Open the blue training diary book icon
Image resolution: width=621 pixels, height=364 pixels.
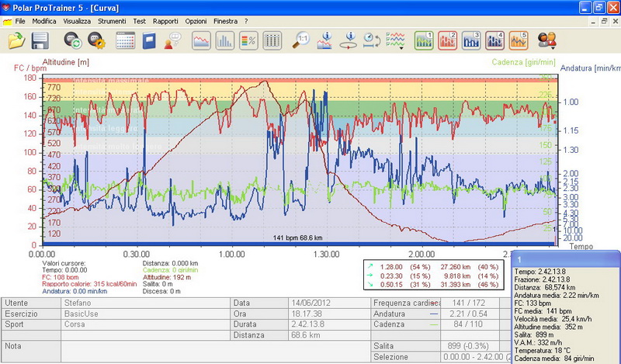coord(149,40)
